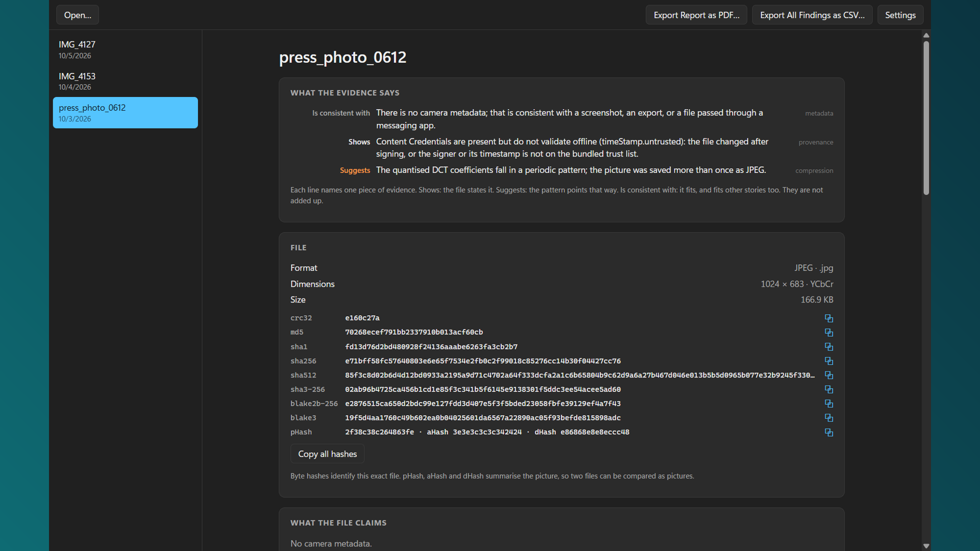Click the 'JPEG · .jpg' format value
This screenshot has width=980, height=551.
(814, 268)
